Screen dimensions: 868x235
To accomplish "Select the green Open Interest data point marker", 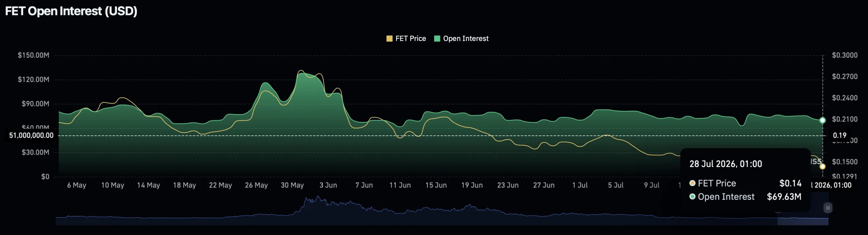I will pyautogui.click(x=822, y=120).
